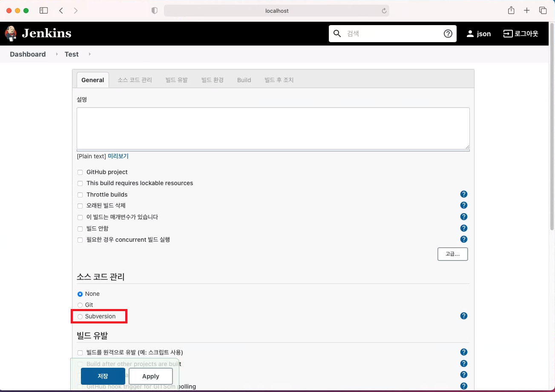Open new tab with plus icon

point(527,11)
